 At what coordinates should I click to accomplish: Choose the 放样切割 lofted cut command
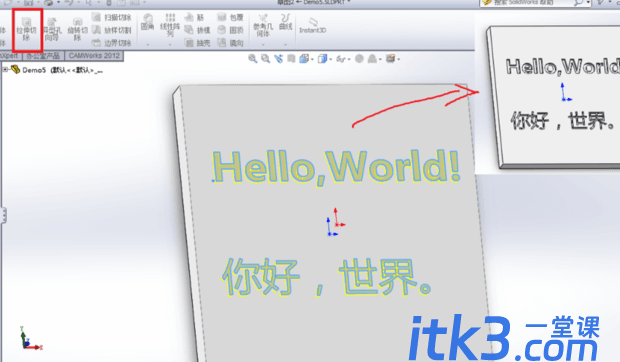[x=112, y=30]
